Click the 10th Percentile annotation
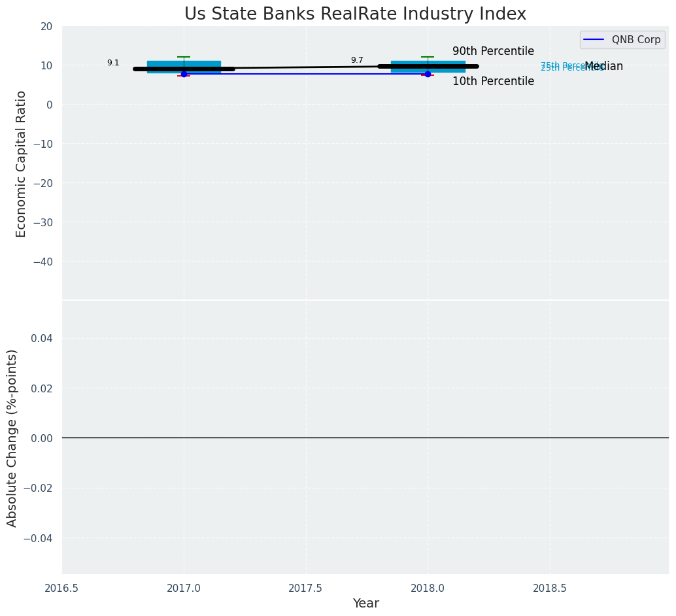Screen dimensions: 676x616 [493, 81]
